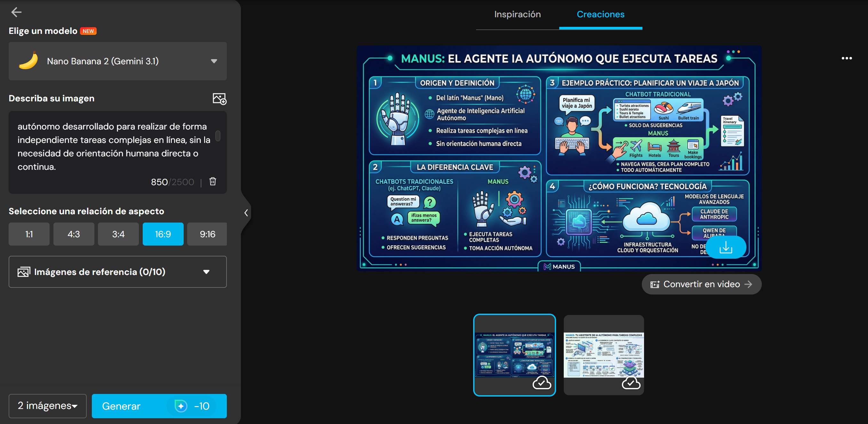This screenshot has width=868, height=424.
Task: Switch to the Inspiración tab
Action: click(x=517, y=14)
